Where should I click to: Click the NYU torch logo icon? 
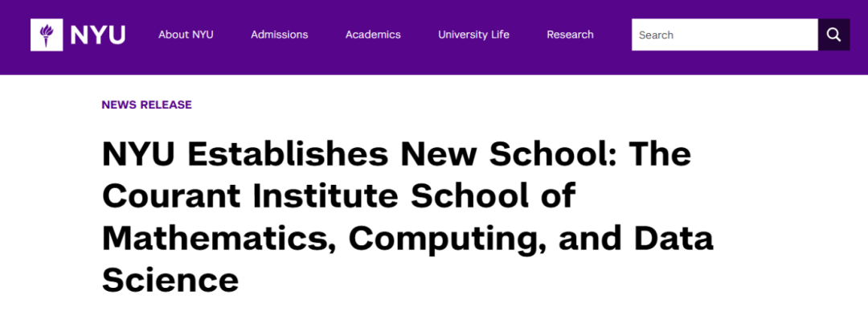point(45,35)
